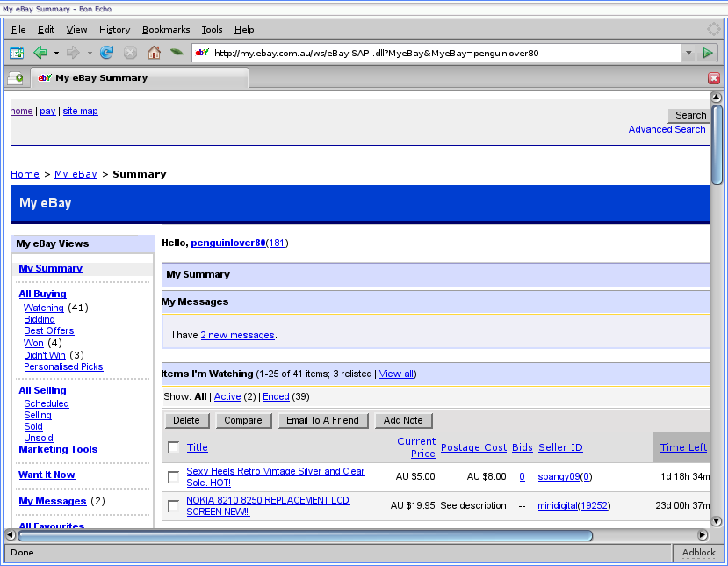Image resolution: width=728 pixels, height=566 pixels.
Task: Click the horizontal scrollbar thumb
Action: pos(305,534)
